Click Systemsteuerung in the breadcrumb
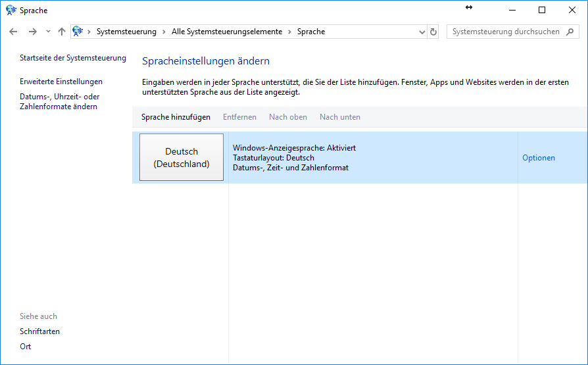 pyautogui.click(x=126, y=32)
